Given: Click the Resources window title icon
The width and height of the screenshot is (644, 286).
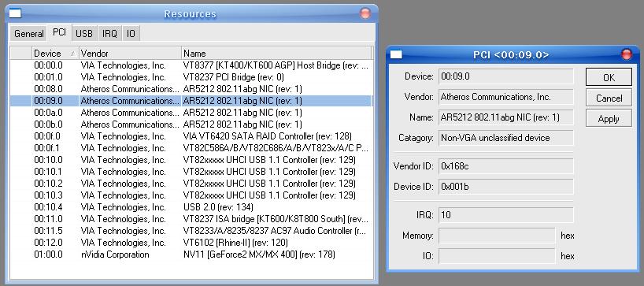Looking at the screenshot, I should tap(15, 13).
